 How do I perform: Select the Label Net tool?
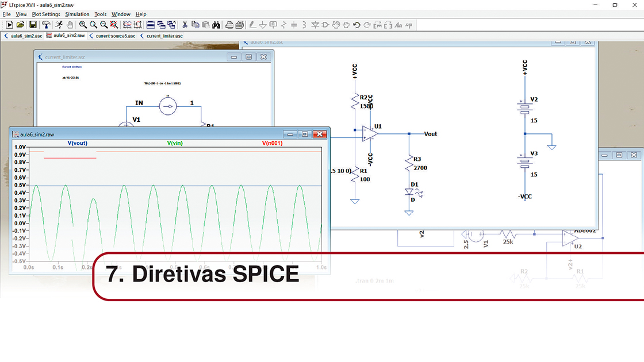273,25
